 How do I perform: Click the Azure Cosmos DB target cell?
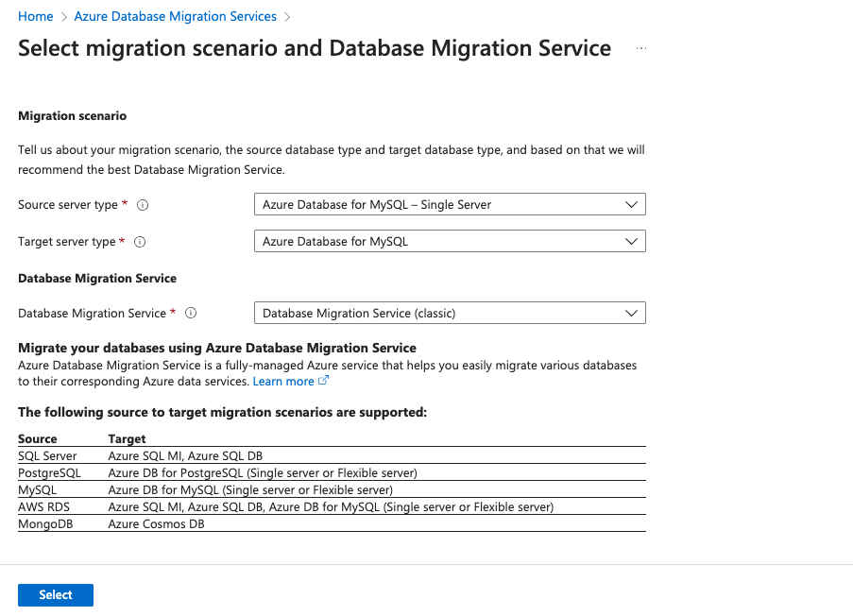(x=156, y=523)
